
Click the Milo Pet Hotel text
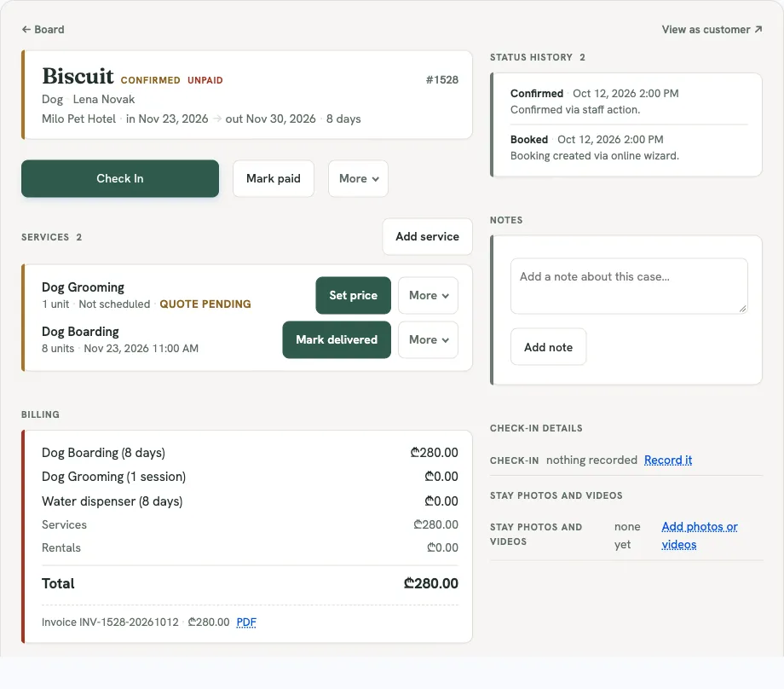78,119
